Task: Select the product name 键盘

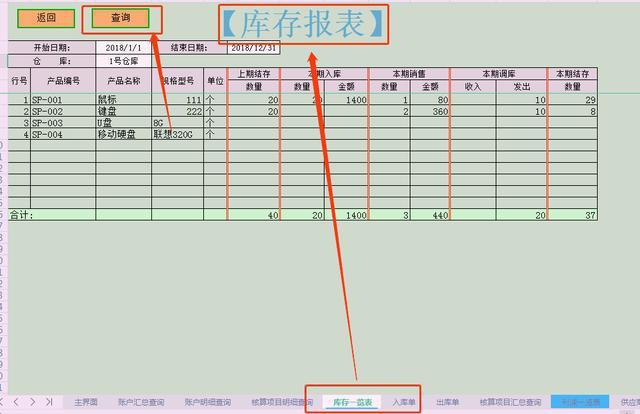Action: coord(124,111)
